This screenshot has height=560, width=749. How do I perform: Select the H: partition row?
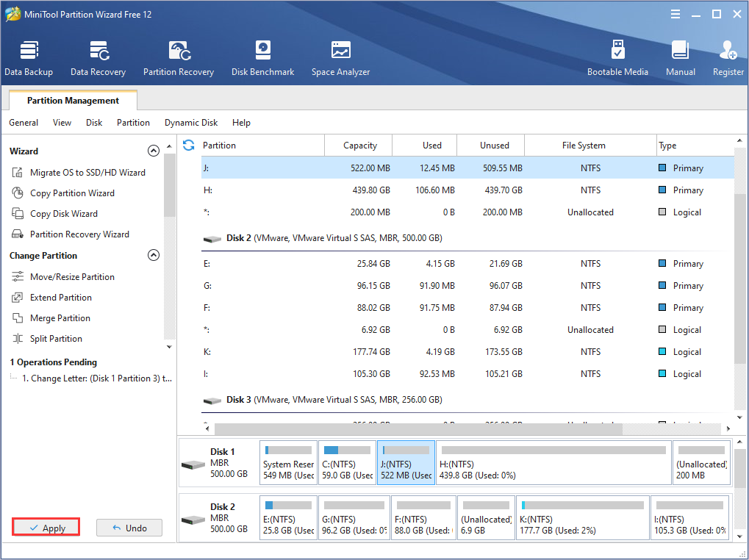point(467,190)
